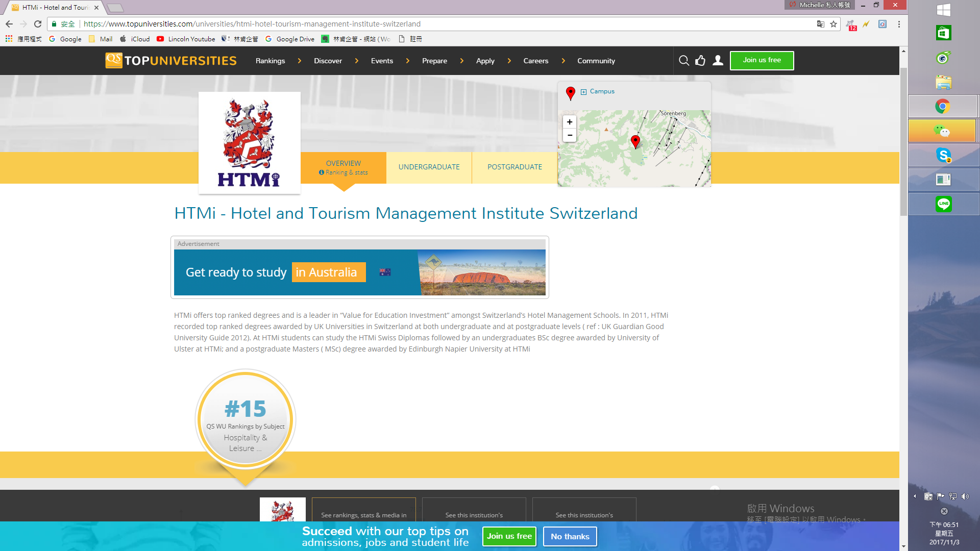
Task: Open a new tab button
Action: click(x=115, y=8)
